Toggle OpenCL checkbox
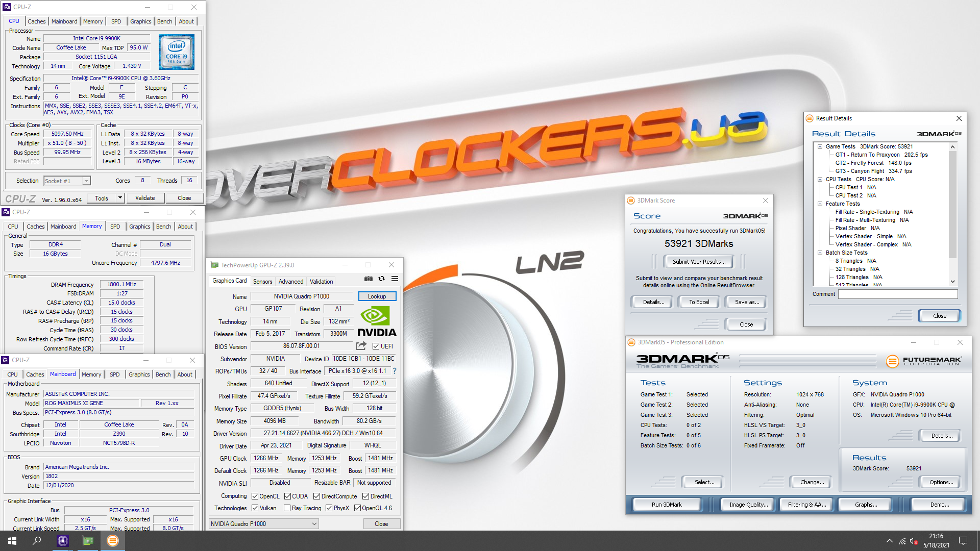Viewport: 980px width, 551px height. pos(255,496)
